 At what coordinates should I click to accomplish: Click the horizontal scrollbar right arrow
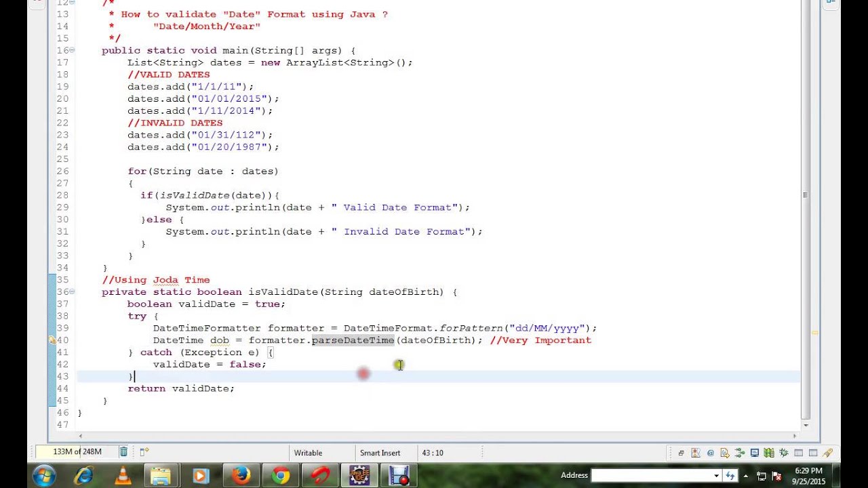(795, 436)
